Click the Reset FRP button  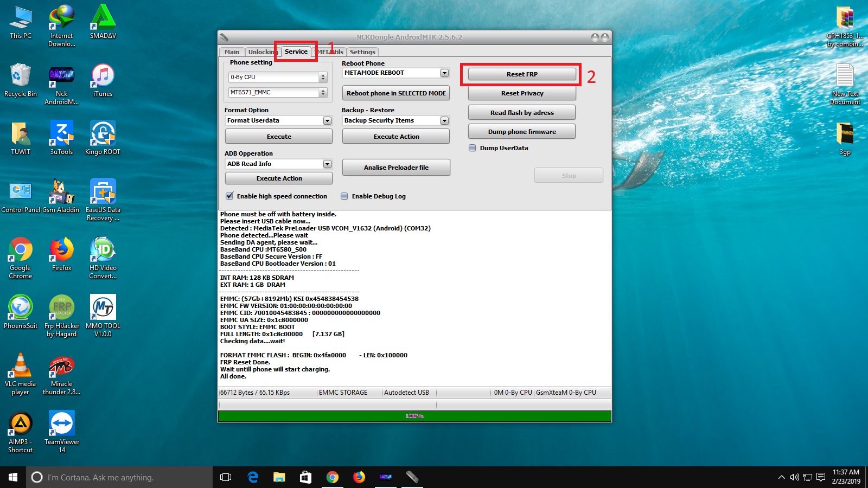(x=522, y=74)
